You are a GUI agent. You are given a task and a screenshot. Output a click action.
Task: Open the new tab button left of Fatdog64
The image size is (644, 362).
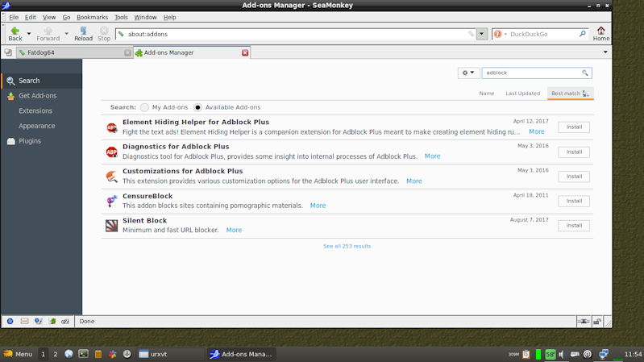8,52
